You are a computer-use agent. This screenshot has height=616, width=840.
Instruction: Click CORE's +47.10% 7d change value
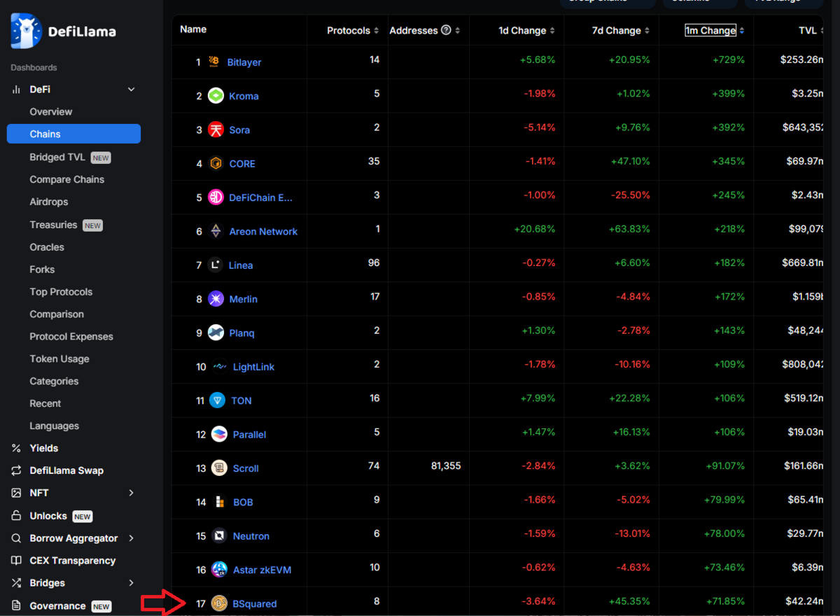coord(629,162)
